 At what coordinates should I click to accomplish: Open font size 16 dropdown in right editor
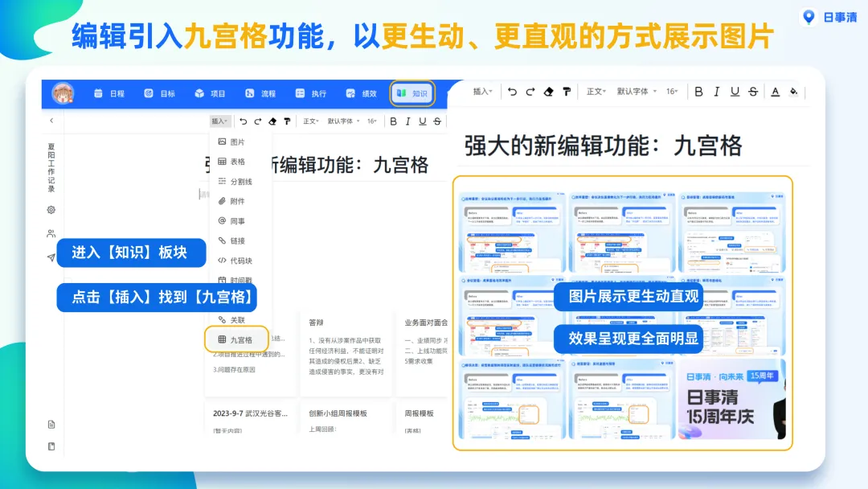click(x=672, y=92)
